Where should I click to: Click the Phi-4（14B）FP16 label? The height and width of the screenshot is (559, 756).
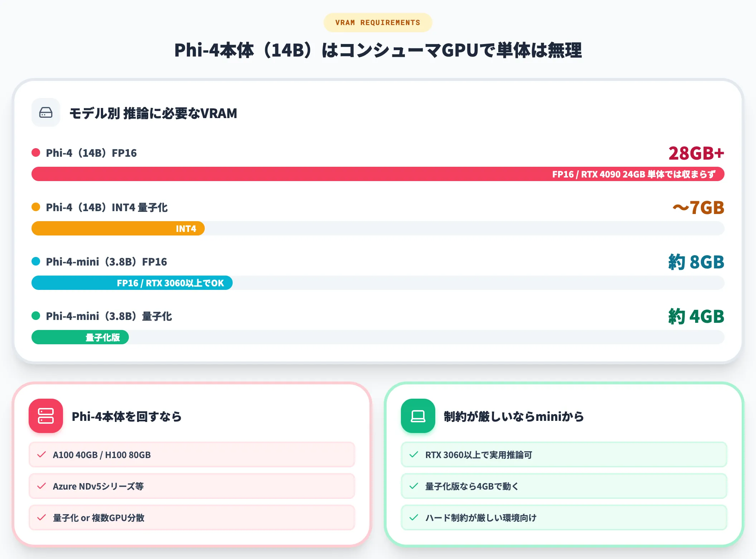(91, 153)
